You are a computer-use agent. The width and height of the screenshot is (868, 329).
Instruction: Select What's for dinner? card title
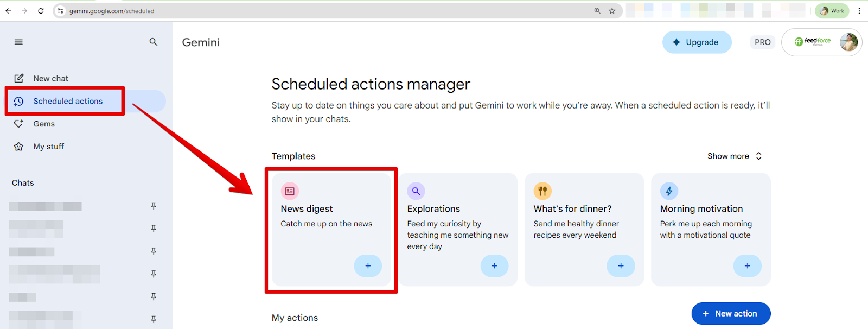click(x=572, y=209)
